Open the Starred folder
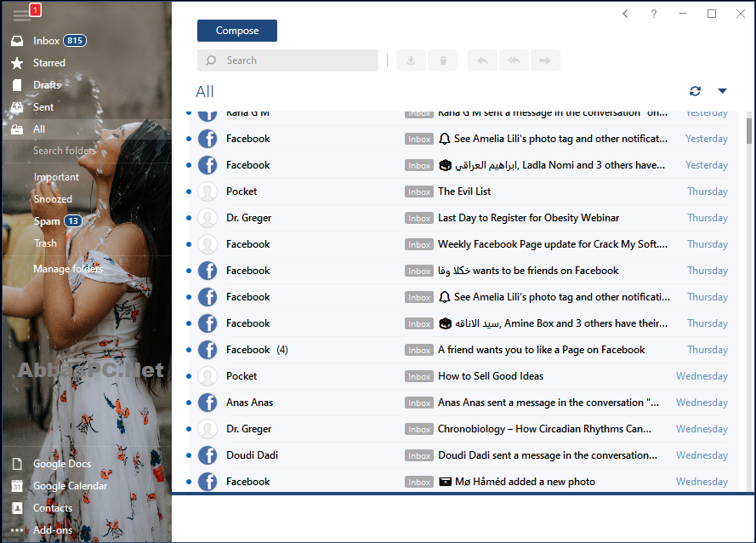The image size is (756, 543). pyautogui.click(x=87, y=63)
